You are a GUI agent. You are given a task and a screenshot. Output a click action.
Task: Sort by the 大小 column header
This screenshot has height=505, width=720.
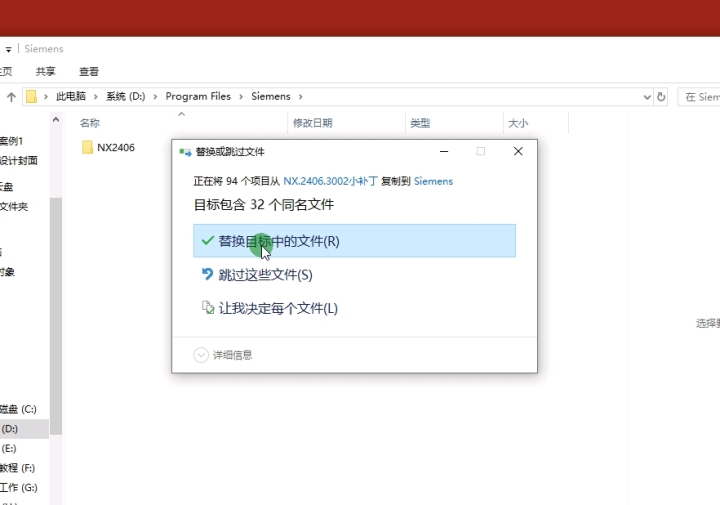pos(518,123)
